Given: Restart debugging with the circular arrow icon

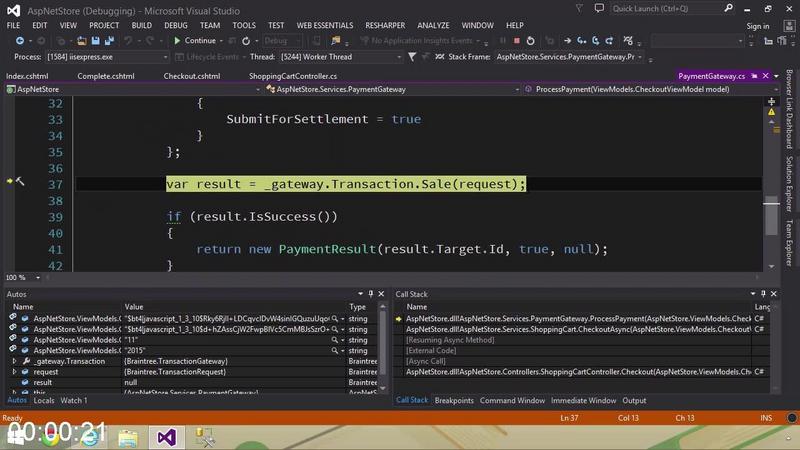Looking at the screenshot, I should coord(531,41).
